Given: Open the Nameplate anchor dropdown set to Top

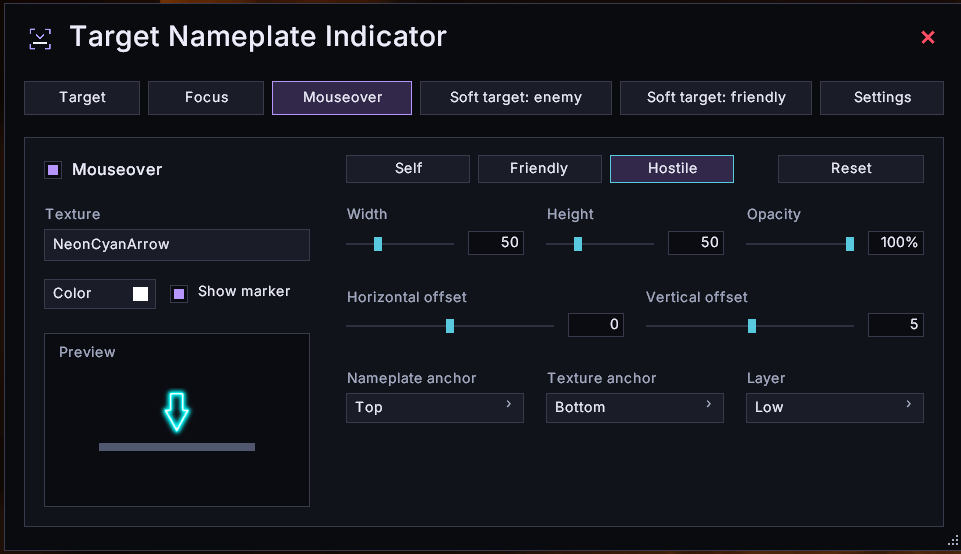Looking at the screenshot, I should point(435,408).
